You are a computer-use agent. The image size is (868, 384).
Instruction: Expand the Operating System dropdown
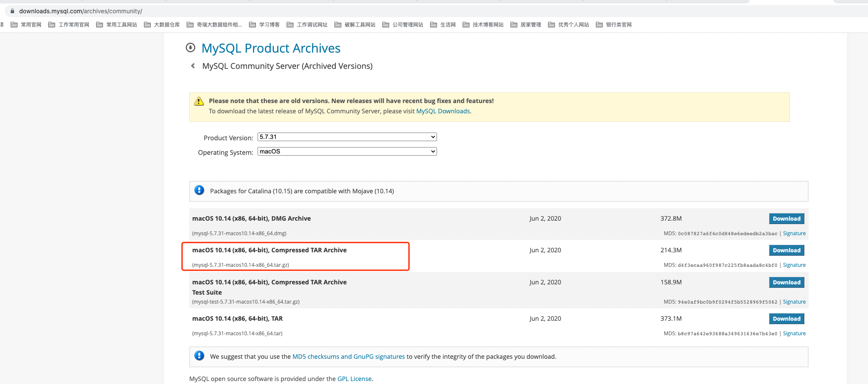[347, 151]
